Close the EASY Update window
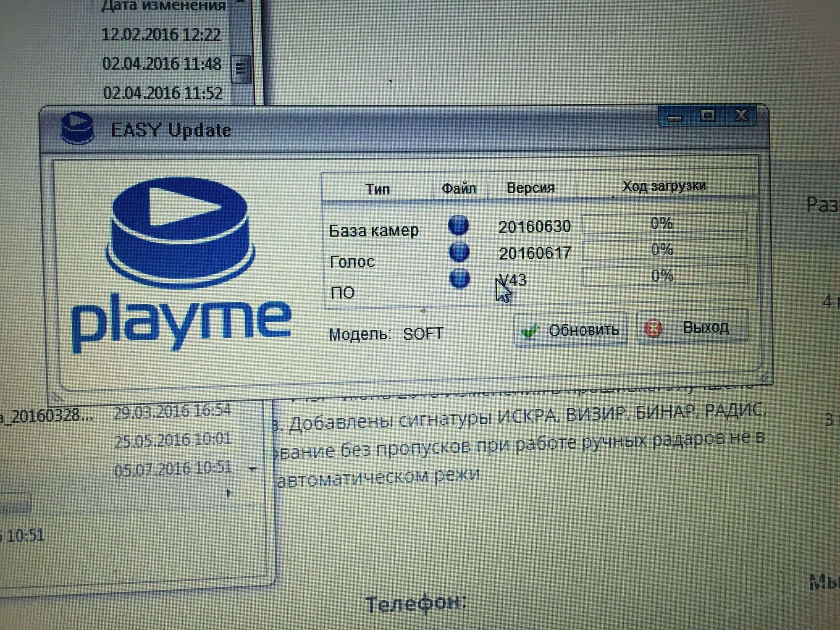The width and height of the screenshot is (840, 630). [741, 115]
